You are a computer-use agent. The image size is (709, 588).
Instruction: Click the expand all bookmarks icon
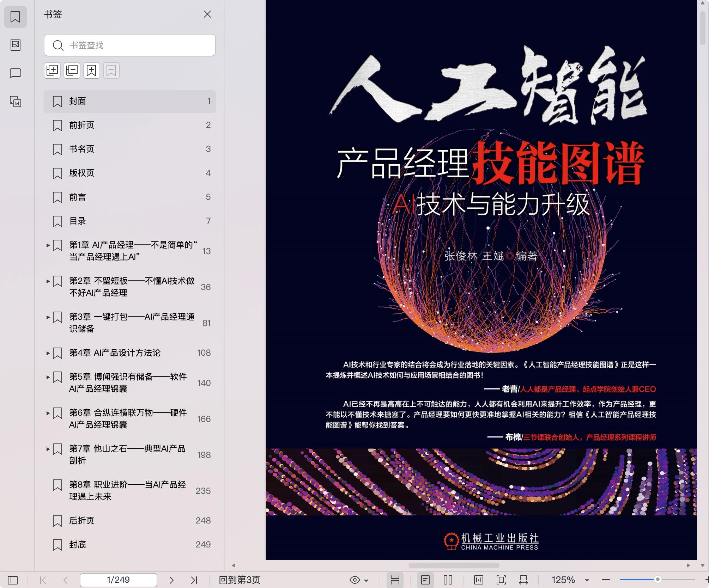52,71
